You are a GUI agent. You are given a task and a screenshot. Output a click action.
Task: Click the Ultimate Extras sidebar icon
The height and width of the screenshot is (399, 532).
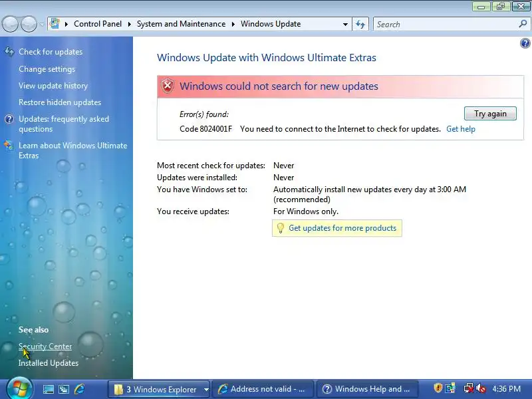(9, 146)
